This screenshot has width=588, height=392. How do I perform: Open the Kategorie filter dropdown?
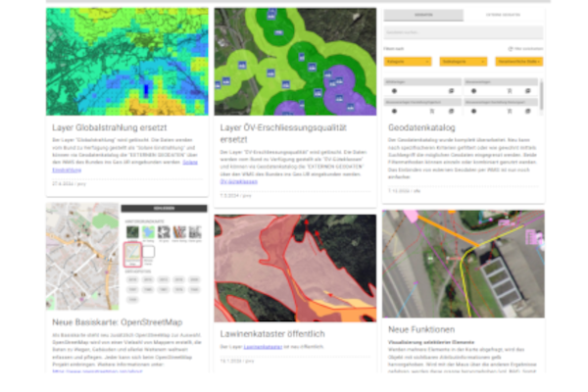tap(408, 62)
